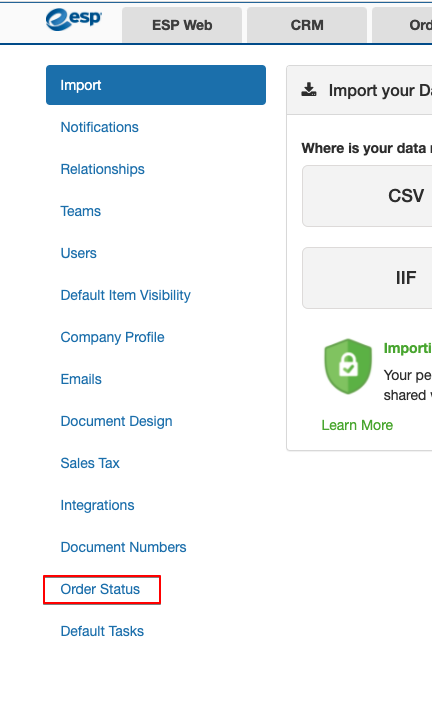
Task: Go to Emails settings
Action: click(81, 379)
